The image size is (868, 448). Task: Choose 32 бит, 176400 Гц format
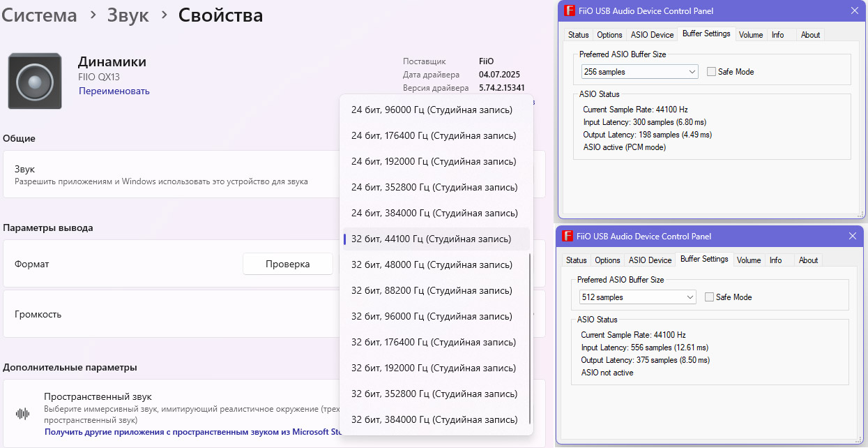[436, 342]
